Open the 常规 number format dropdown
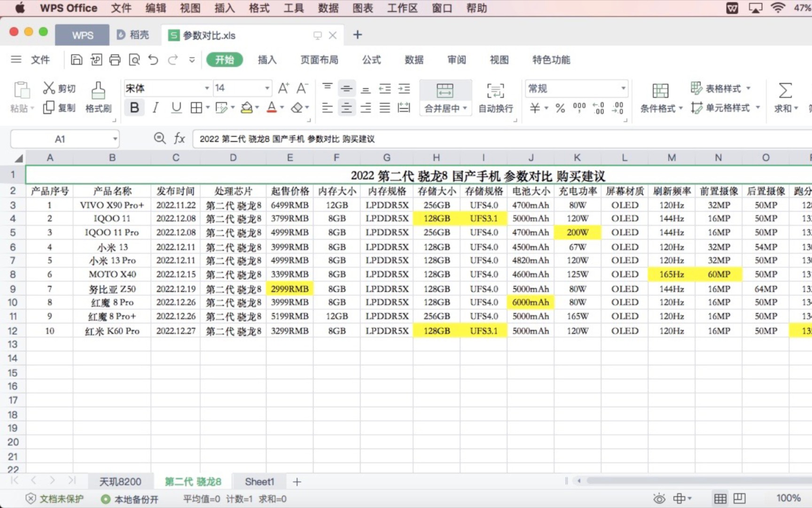Screen dimensions: 812x508 (x=624, y=88)
